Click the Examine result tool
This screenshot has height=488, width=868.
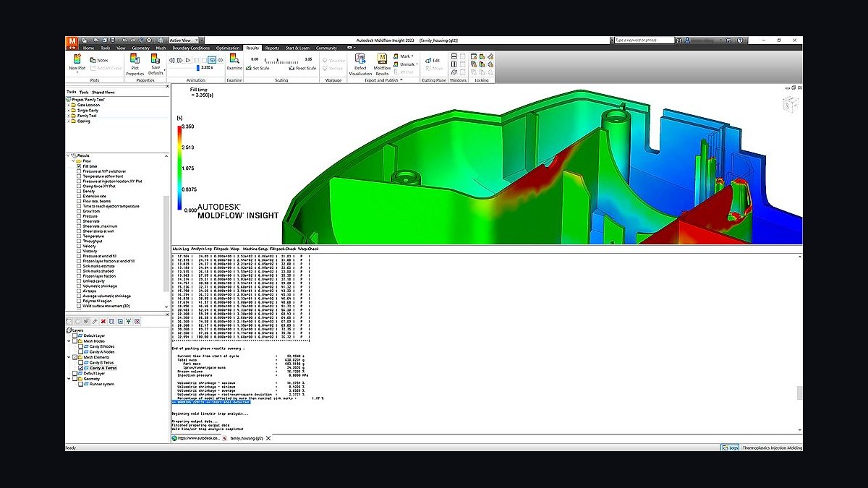(234, 61)
